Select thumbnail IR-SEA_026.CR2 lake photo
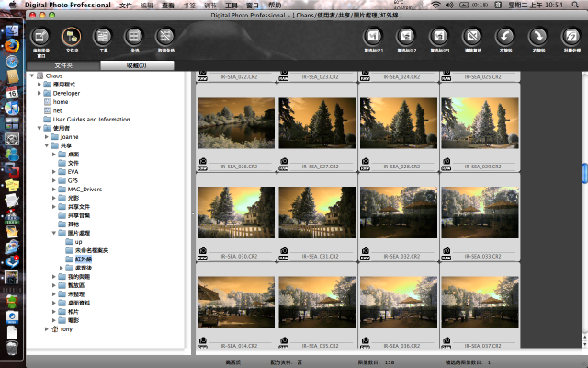Viewport: 588px width, 368px height. pos(236,122)
